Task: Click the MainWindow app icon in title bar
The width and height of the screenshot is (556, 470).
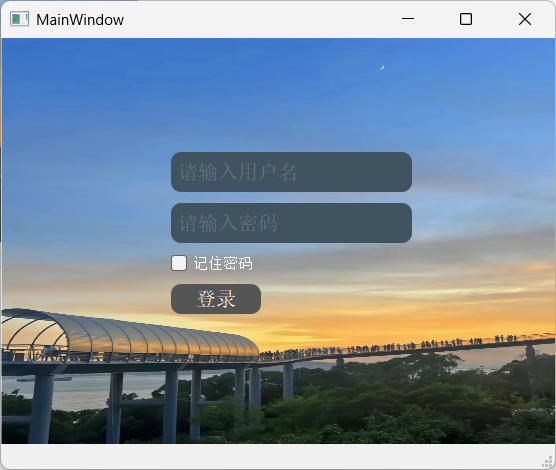Action: pyautogui.click(x=19, y=19)
